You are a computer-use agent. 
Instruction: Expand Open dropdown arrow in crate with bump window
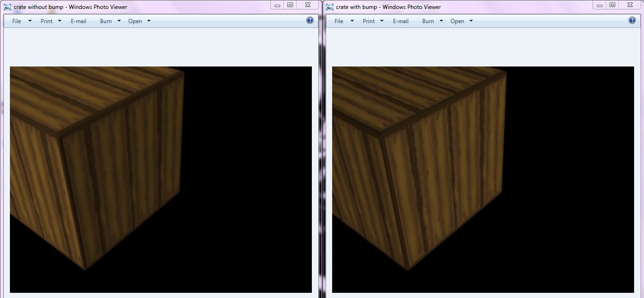click(x=471, y=21)
